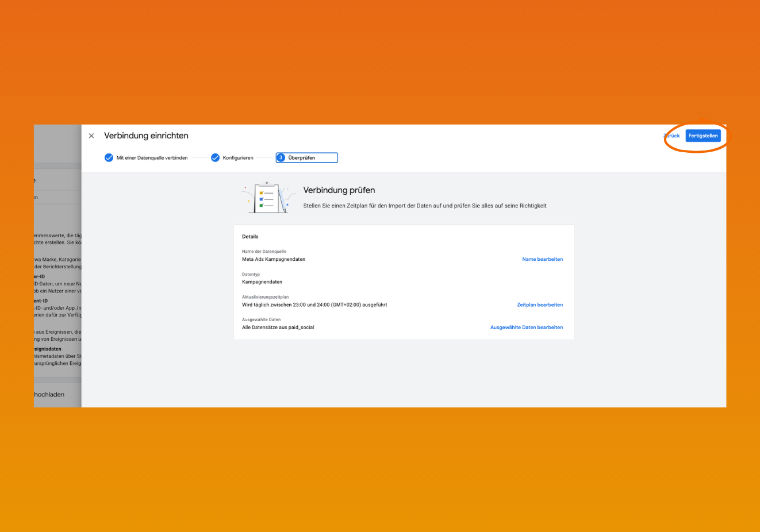The height and width of the screenshot is (532, 760).
Task: Close the Verbindung einrichten dialog
Action: coord(91,136)
